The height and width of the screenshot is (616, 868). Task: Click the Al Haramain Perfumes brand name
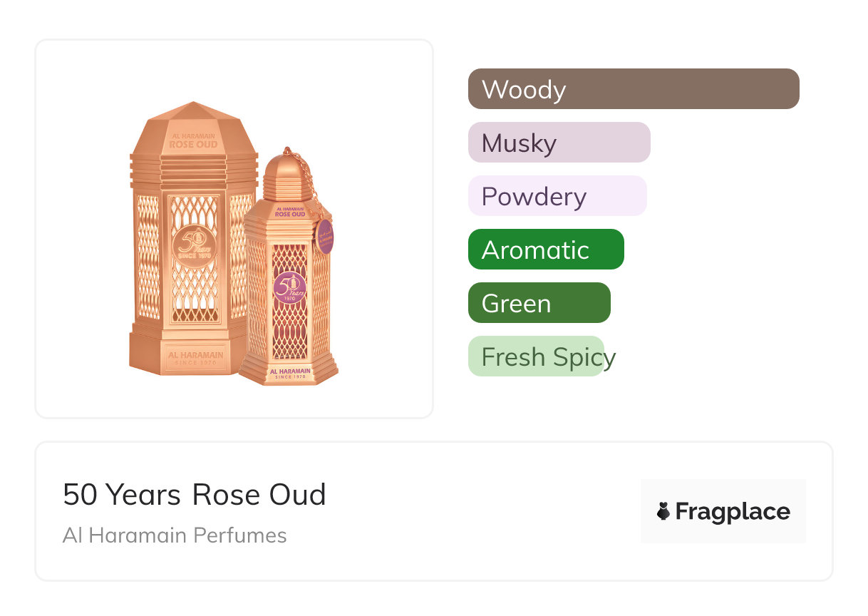point(175,535)
